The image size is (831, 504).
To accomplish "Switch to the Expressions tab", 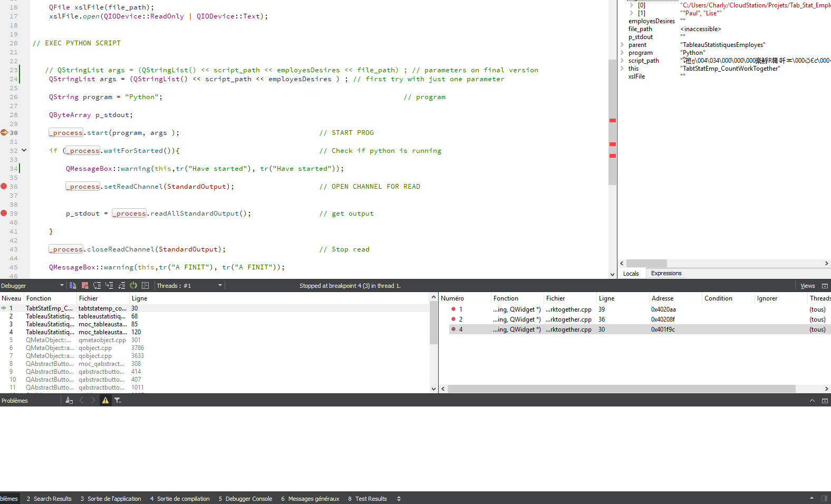I will [666, 274].
